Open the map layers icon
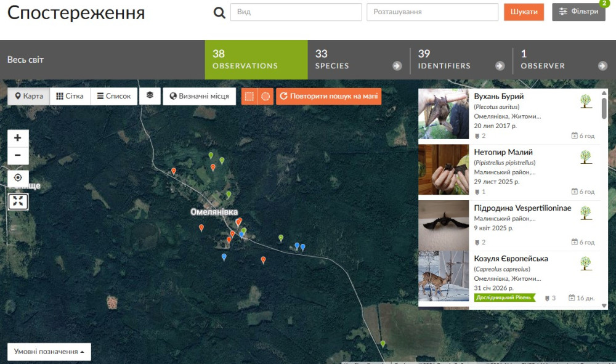This screenshot has height=364, width=616. [x=150, y=96]
